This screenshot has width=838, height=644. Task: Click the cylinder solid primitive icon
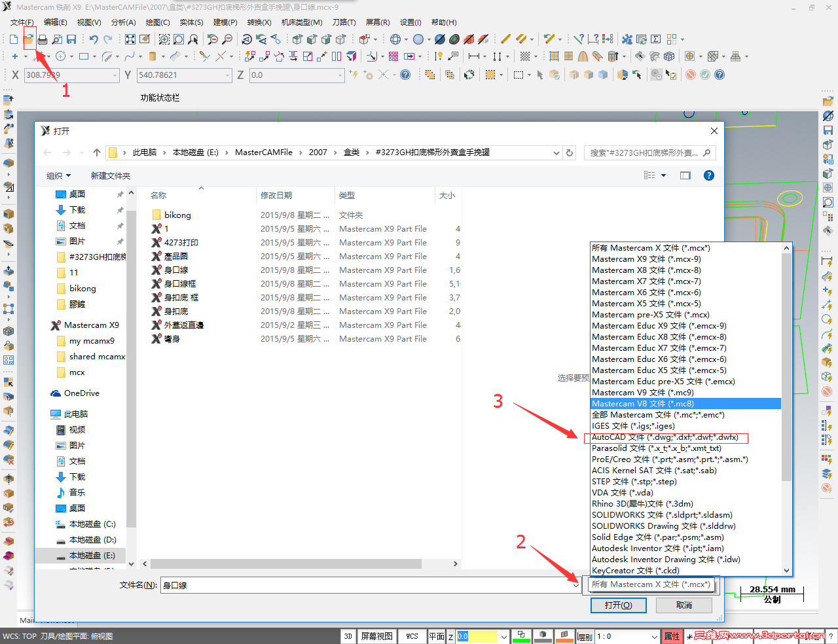[x=153, y=56]
